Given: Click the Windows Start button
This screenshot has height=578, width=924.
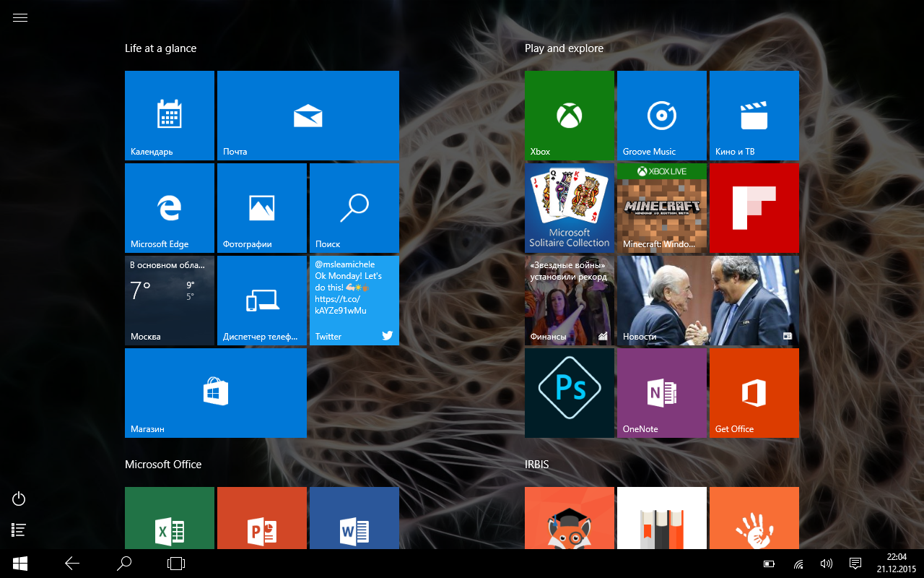Looking at the screenshot, I should coord(20,564).
